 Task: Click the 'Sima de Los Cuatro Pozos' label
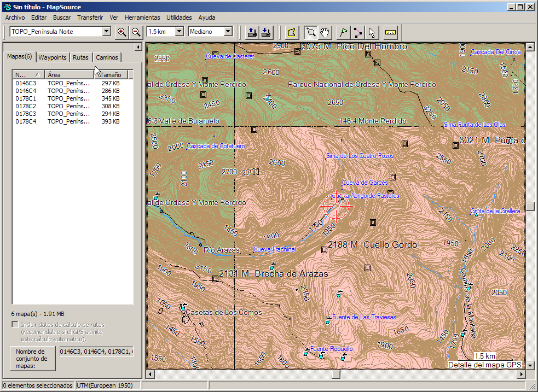360,156
